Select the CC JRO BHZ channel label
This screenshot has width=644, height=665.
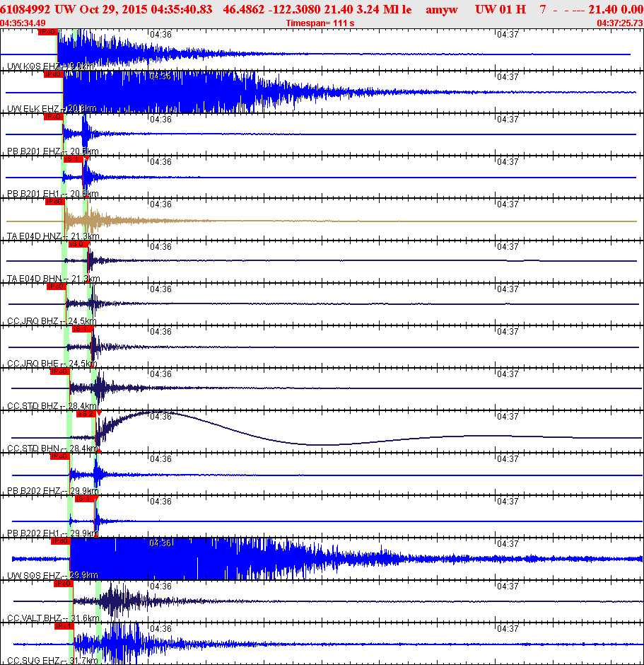coord(52,320)
